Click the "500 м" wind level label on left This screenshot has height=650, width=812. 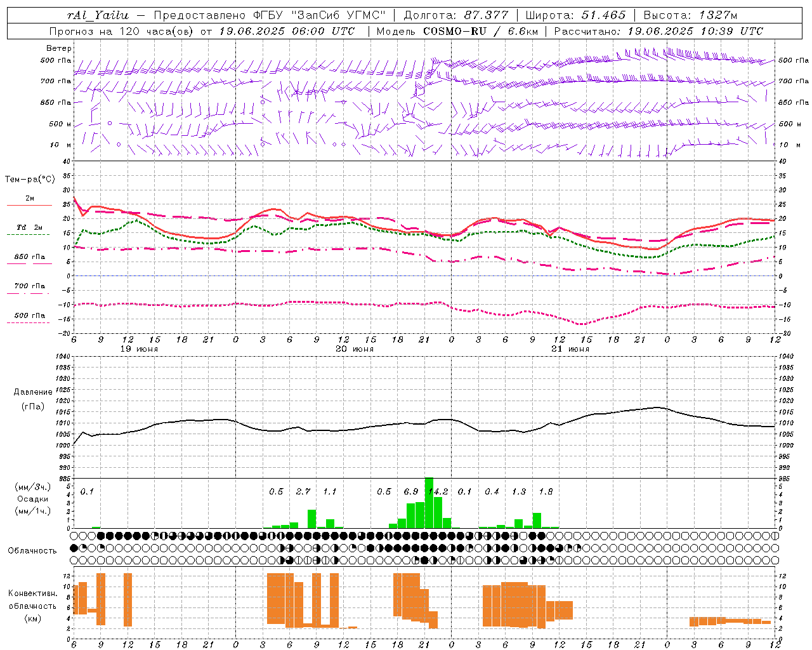(x=61, y=124)
